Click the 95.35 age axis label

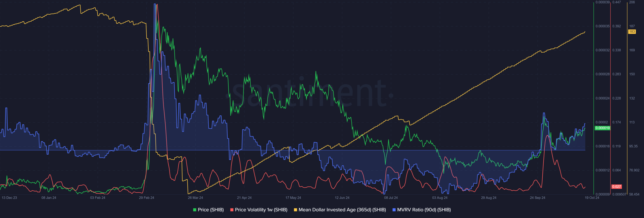[x=633, y=146]
